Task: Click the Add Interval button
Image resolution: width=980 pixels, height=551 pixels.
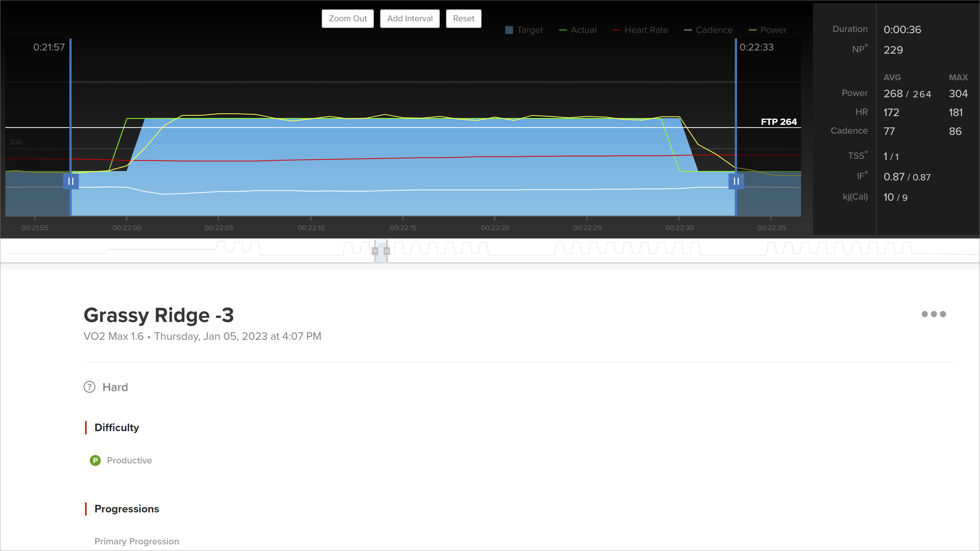Action: pyautogui.click(x=409, y=19)
